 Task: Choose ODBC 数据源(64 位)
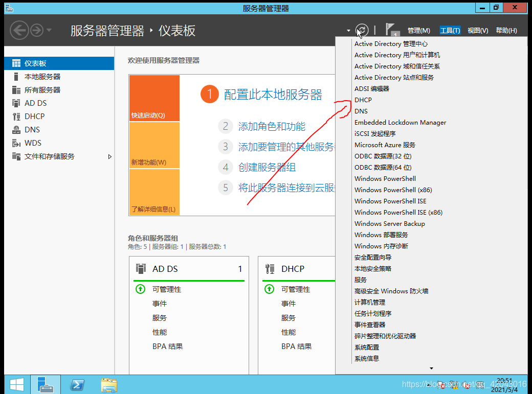(x=383, y=167)
